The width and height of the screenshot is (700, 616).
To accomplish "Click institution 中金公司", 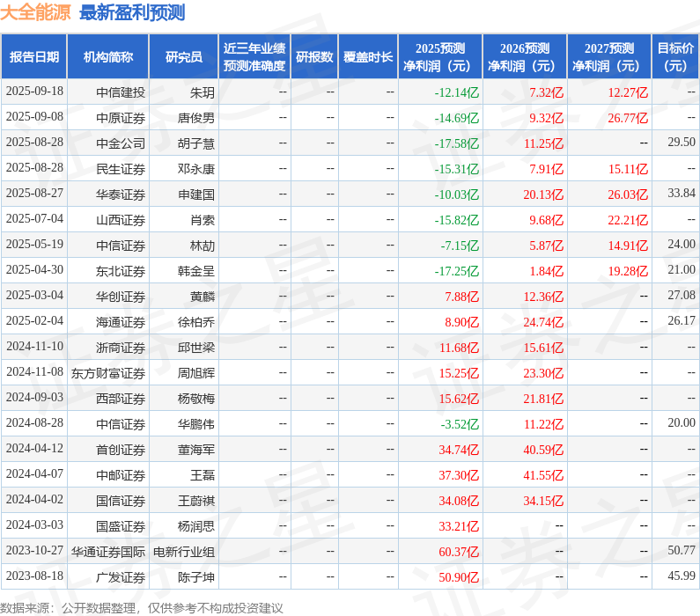I will [121, 143].
